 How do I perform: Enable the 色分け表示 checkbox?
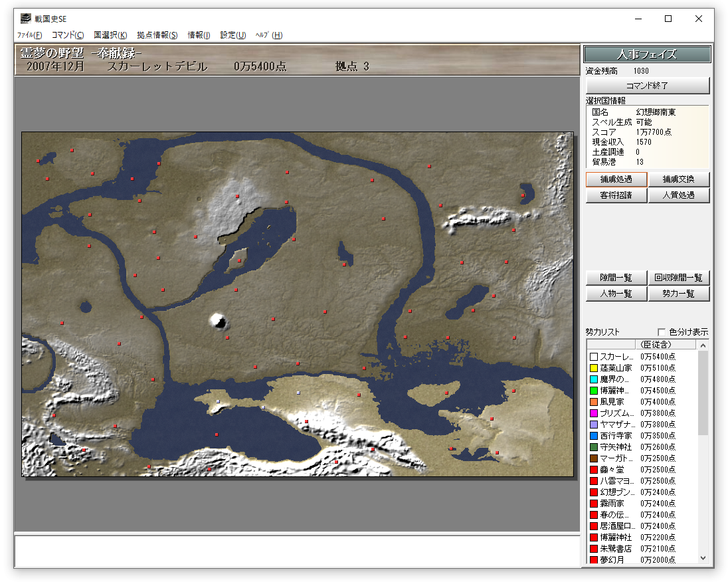click(x=662, y=332)
